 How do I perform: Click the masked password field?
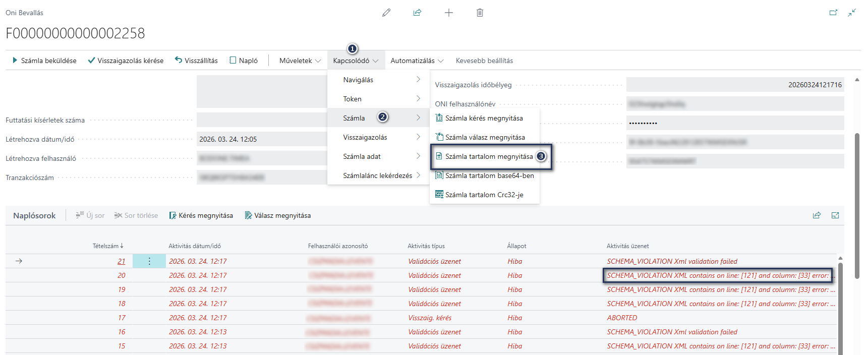pyautogui.click(x=735, y=123)
